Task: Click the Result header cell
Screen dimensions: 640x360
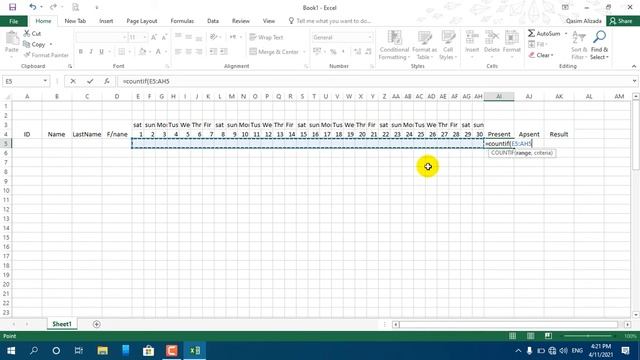Action: pos(559,134)
